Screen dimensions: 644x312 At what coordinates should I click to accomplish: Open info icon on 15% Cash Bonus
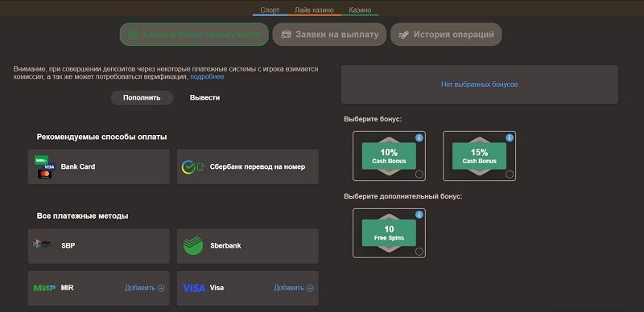coord(510,138)
